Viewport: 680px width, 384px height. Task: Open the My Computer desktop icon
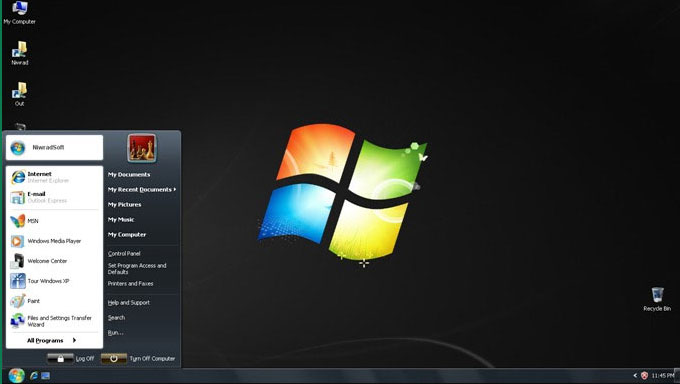point(20,12)
